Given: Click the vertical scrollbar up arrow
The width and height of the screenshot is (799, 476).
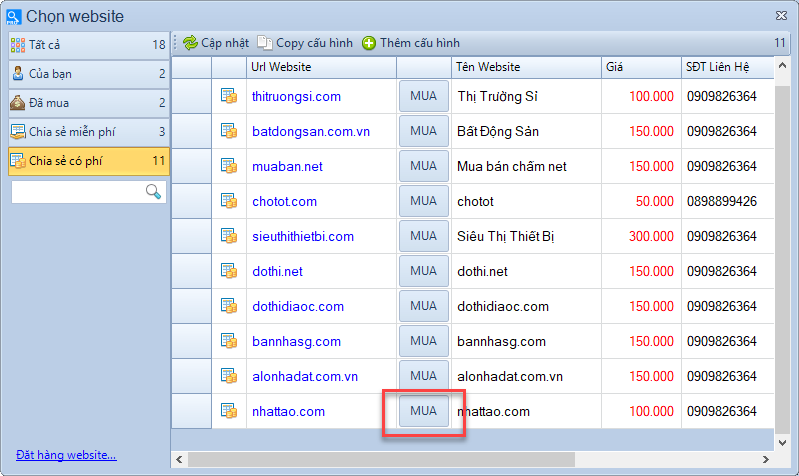Looking at the screenshot, I should pos(782,65).
